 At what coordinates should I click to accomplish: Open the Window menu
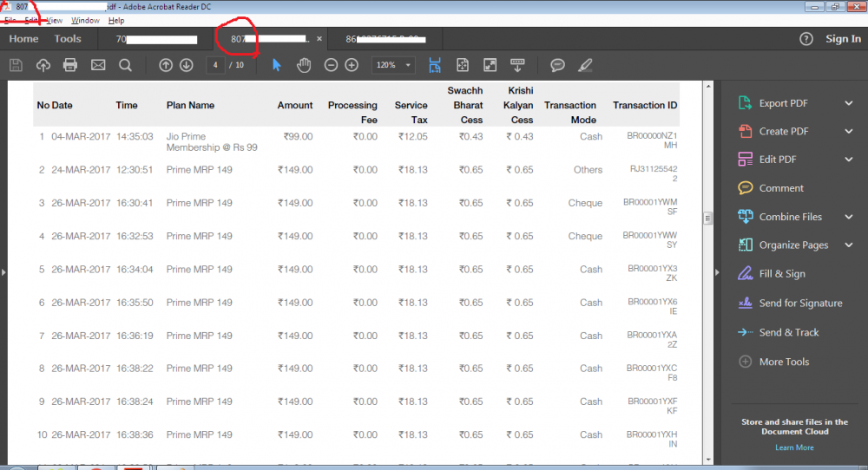(x=85, y=20)
